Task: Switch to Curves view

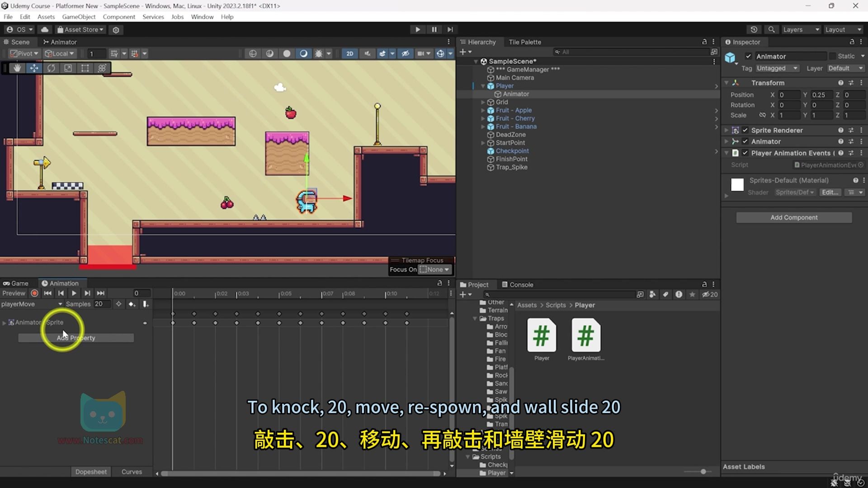Action: point(132,472)
